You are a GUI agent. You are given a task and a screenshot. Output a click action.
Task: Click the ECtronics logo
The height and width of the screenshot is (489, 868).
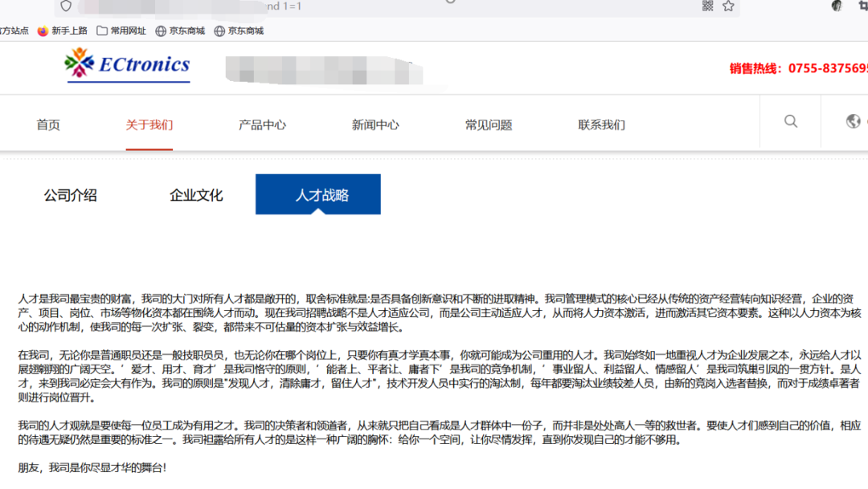click(x=127, y=65)
